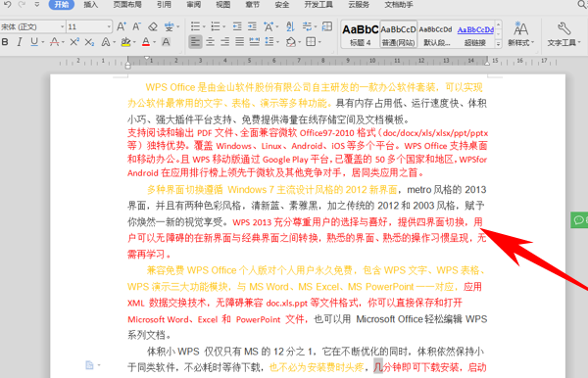Expand the styles gallery list
This screenshot has width=588, height=378.
(499, 44)
